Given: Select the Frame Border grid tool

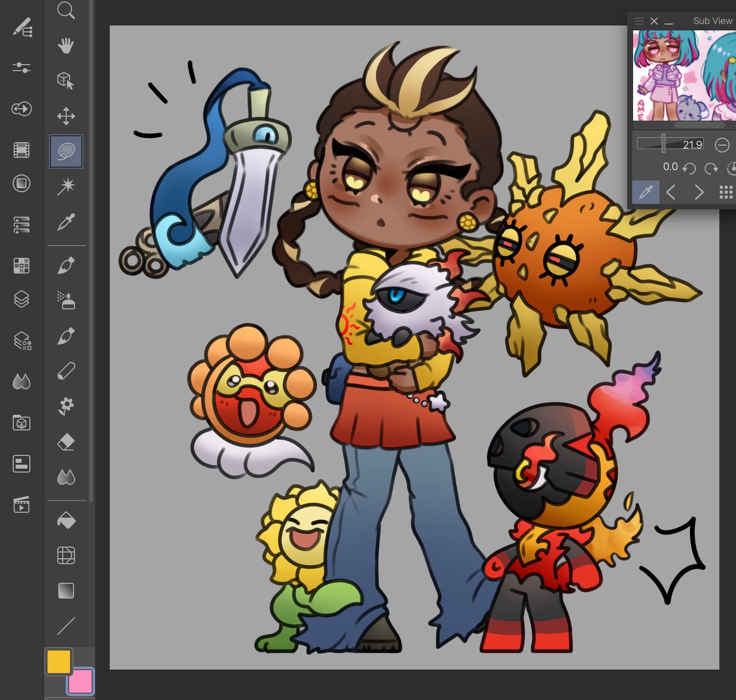Looking at the screenshot, I should (66, 555).
